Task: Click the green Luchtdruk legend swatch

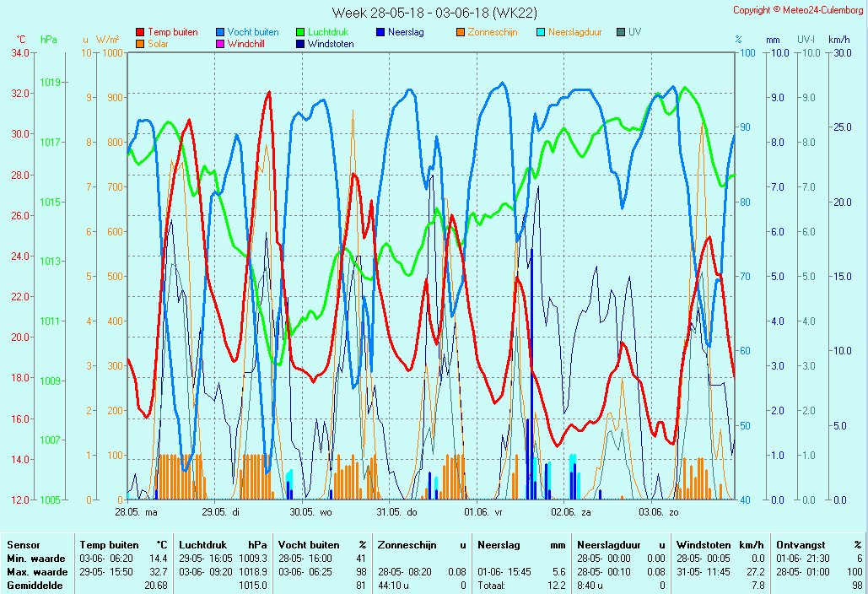Action: coord(300,32)
